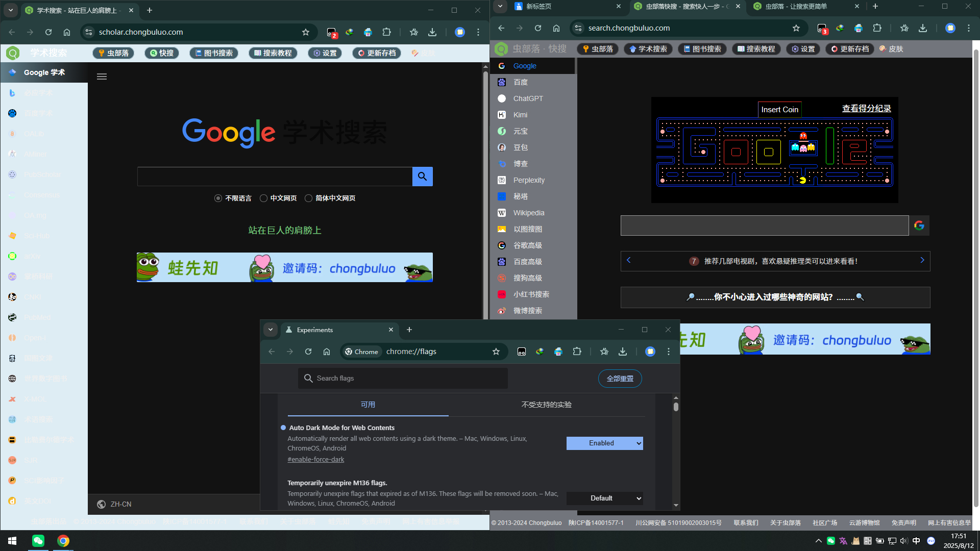Image resolution: width=980 pixels, height=551 pixels.
Task: Click the 全部重置 reset button
Action: pos(620,379)
